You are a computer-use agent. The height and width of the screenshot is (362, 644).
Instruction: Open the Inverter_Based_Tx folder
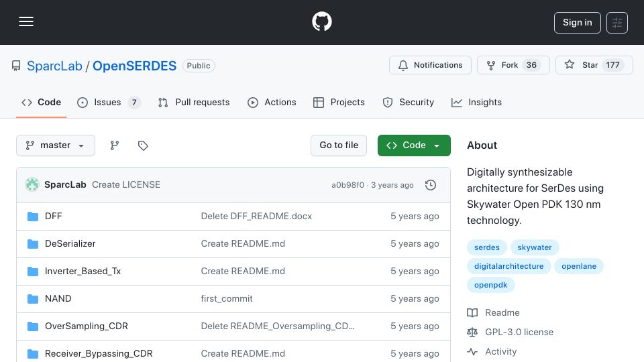83,271
